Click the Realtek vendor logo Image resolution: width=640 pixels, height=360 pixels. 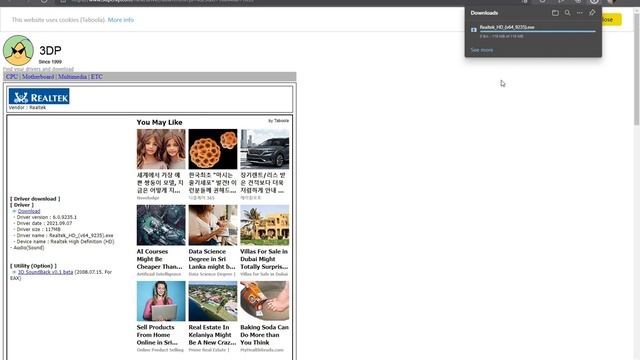point(39,96)
